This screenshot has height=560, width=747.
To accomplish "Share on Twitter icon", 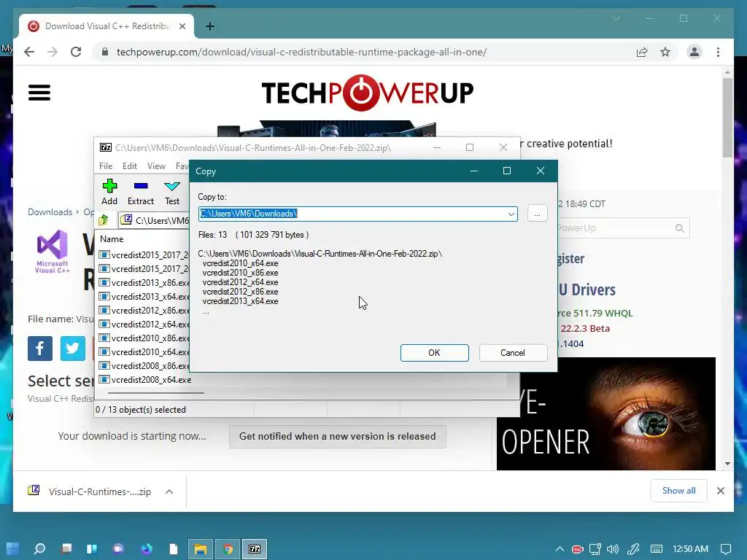I will coord(73,349).
